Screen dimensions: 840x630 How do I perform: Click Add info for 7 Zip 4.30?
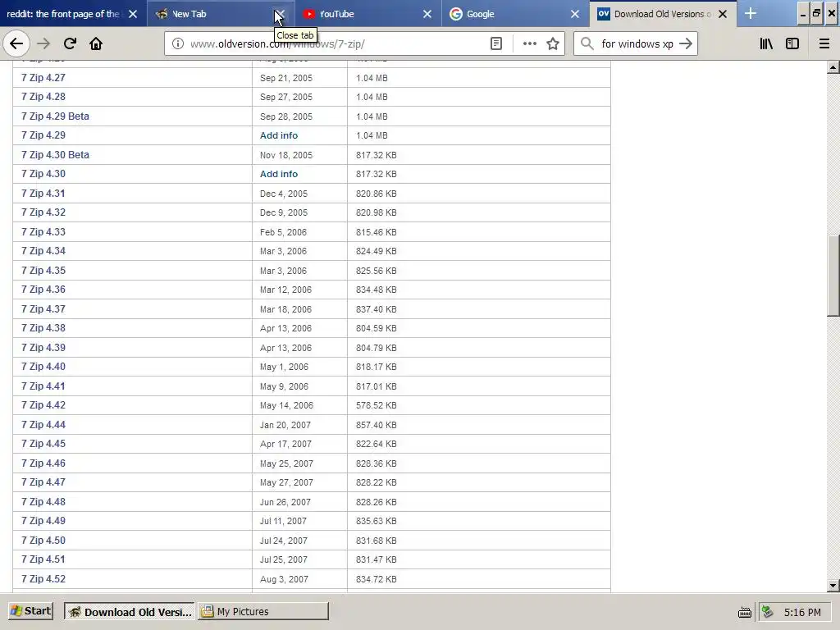coord(279,174)
